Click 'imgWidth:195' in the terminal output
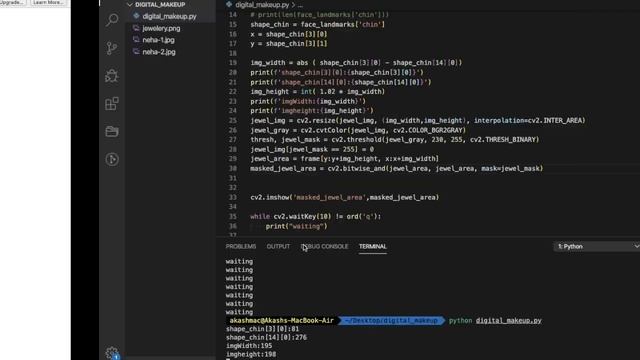640x360 pixels. [x=249, y=346]
